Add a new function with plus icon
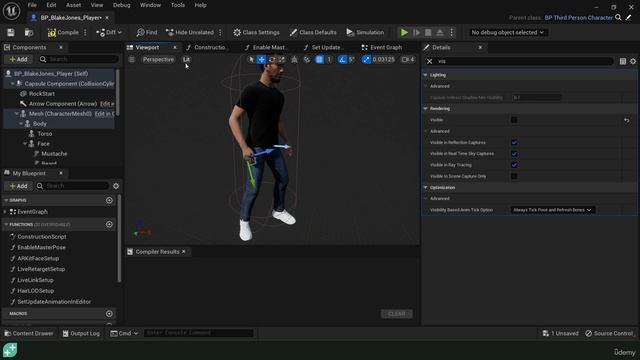The height and width of the screenshot is (360, 640). point(109,224)
